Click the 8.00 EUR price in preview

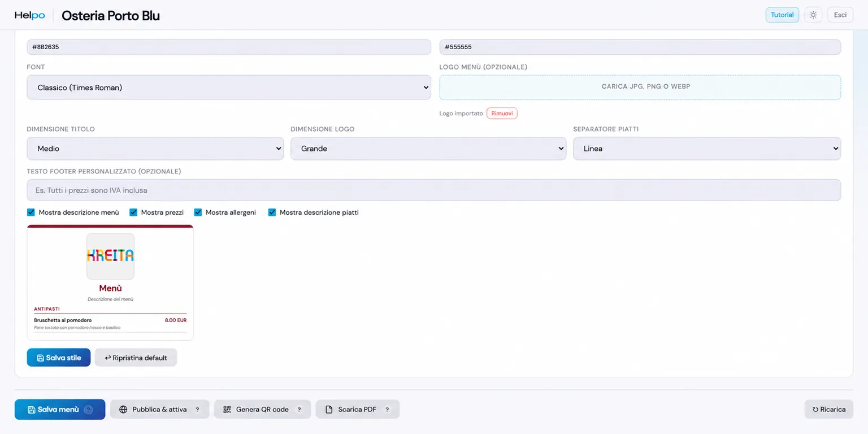(x=176, y=320)
